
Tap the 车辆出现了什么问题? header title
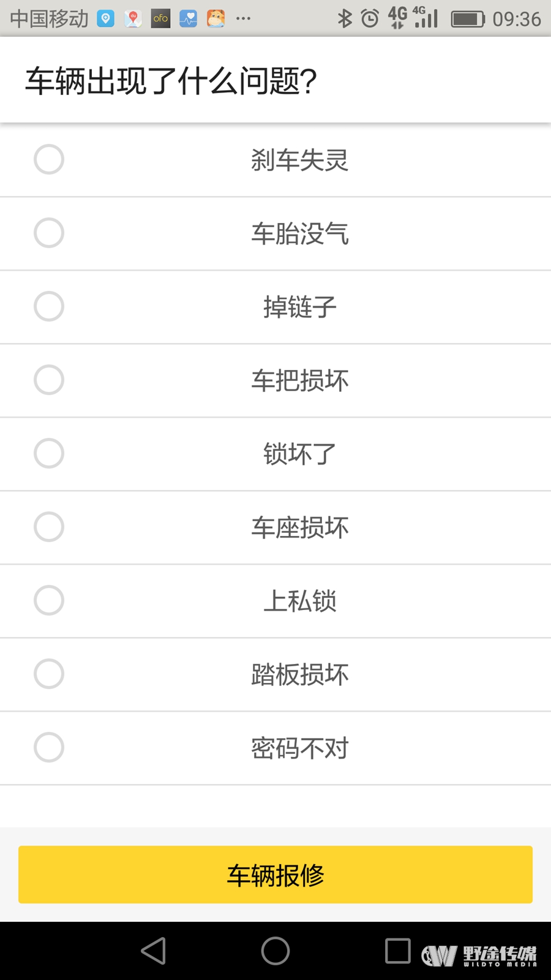tap(171, 81)
